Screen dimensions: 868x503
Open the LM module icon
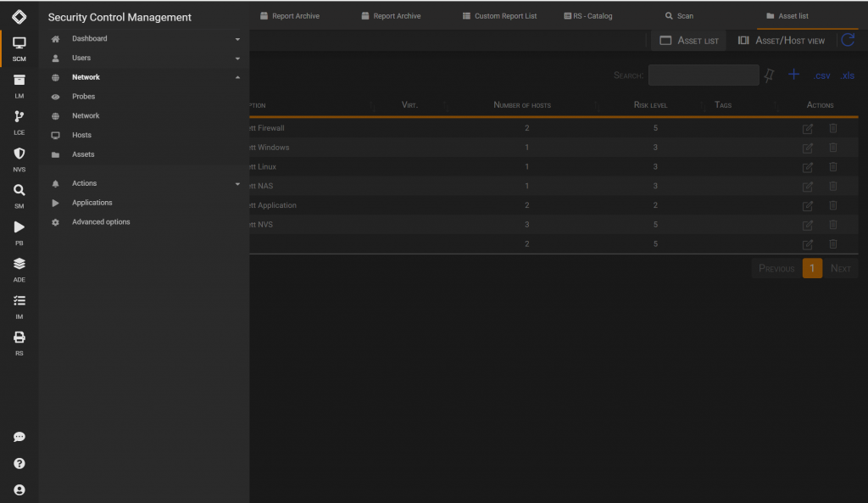click(19, 86)
